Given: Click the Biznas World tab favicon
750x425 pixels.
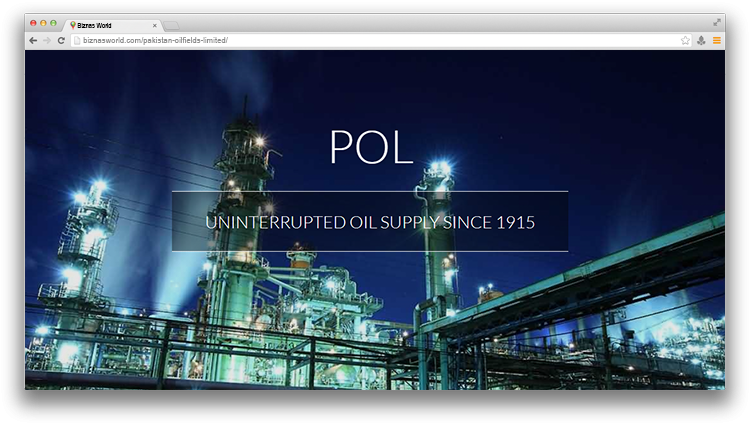Looking at the screenshot, I should 73,25.
